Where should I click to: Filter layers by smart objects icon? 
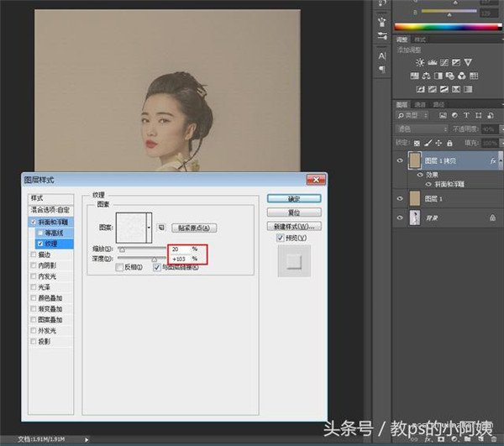click(x=491, y=115)
